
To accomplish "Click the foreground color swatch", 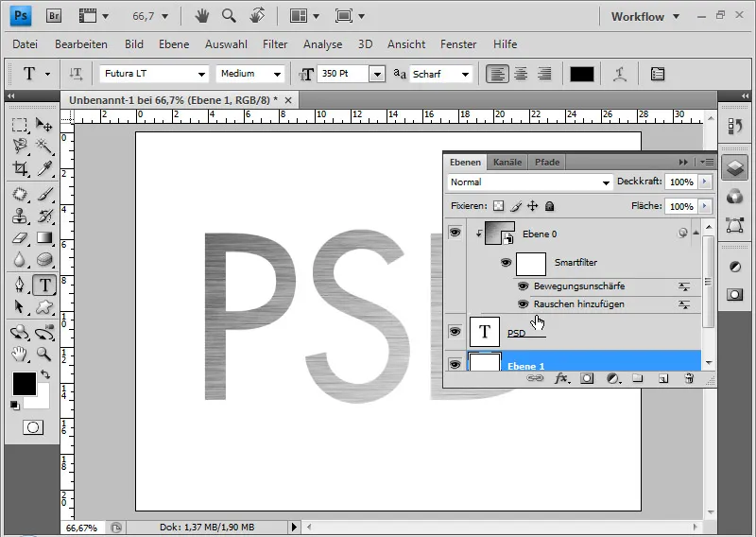I will [x=25, y=384].
